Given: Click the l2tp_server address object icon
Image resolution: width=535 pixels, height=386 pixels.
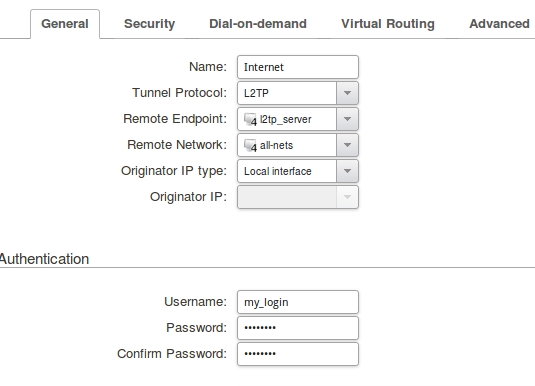Looking at the screenshot, I should pos(250,119).
